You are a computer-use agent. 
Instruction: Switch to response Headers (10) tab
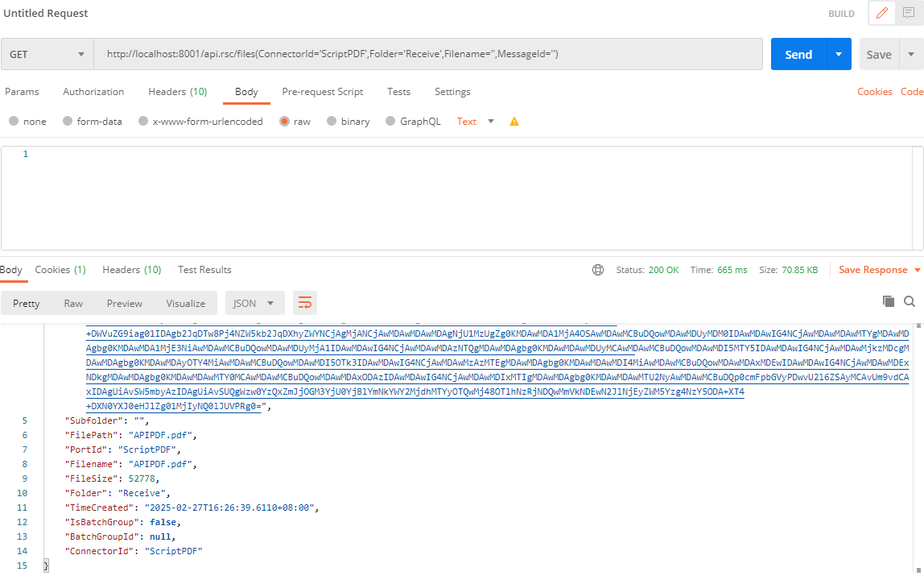click(x=131, y=270)
